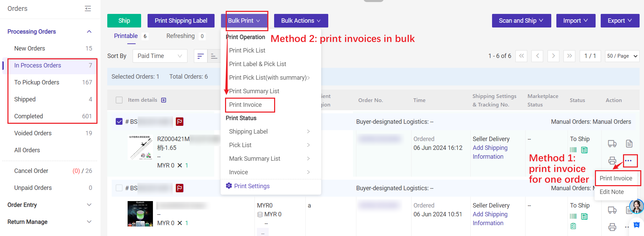Collapse the Orders sidebar using the menu icon

(88, 8)
